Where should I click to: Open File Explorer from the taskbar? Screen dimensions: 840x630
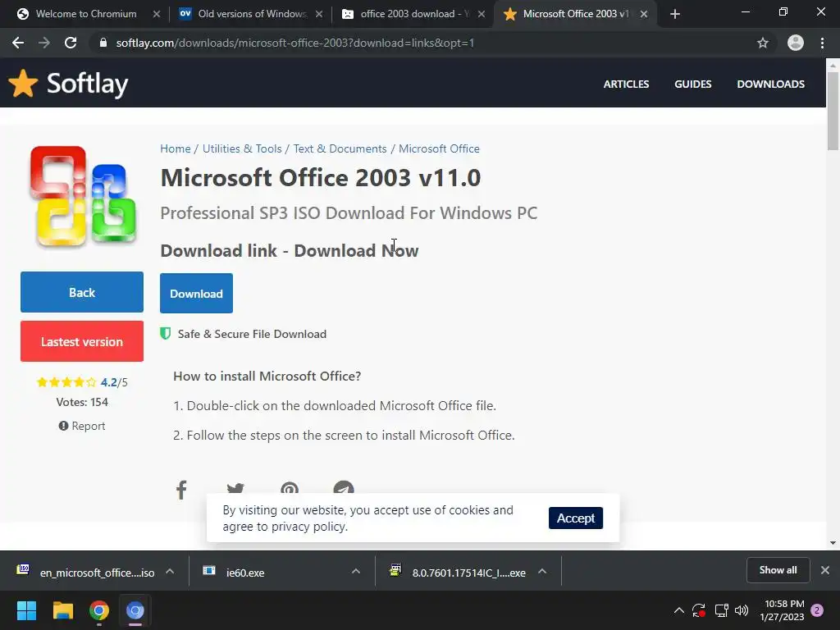point(62,610)
